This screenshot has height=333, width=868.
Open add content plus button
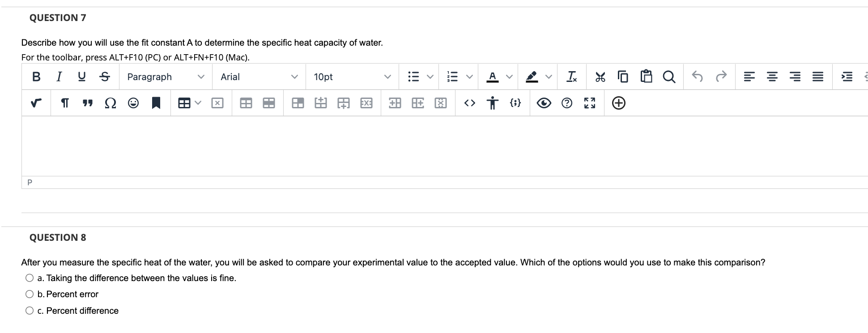pos(618,103)
